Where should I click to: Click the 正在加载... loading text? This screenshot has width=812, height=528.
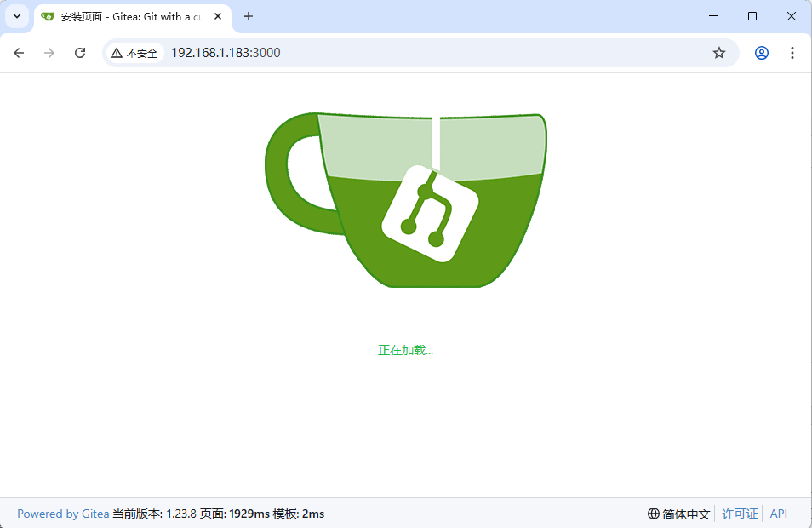[405, 350]
